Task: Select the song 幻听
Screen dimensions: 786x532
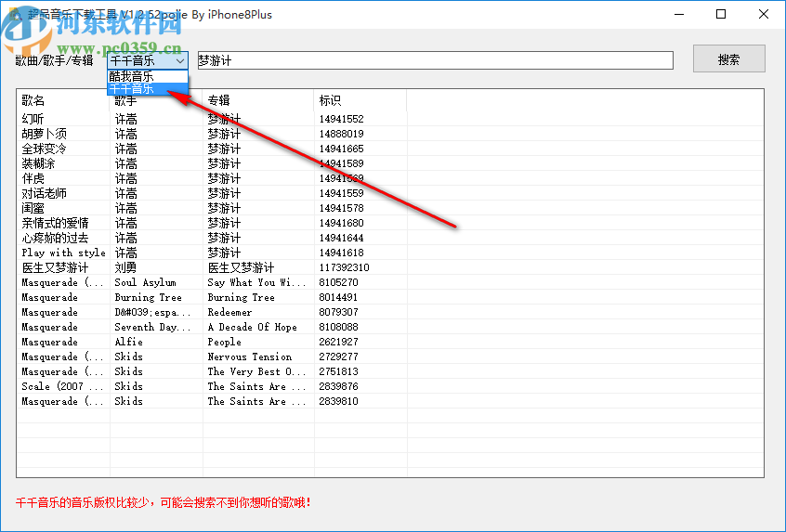Action: coord(33,119)
